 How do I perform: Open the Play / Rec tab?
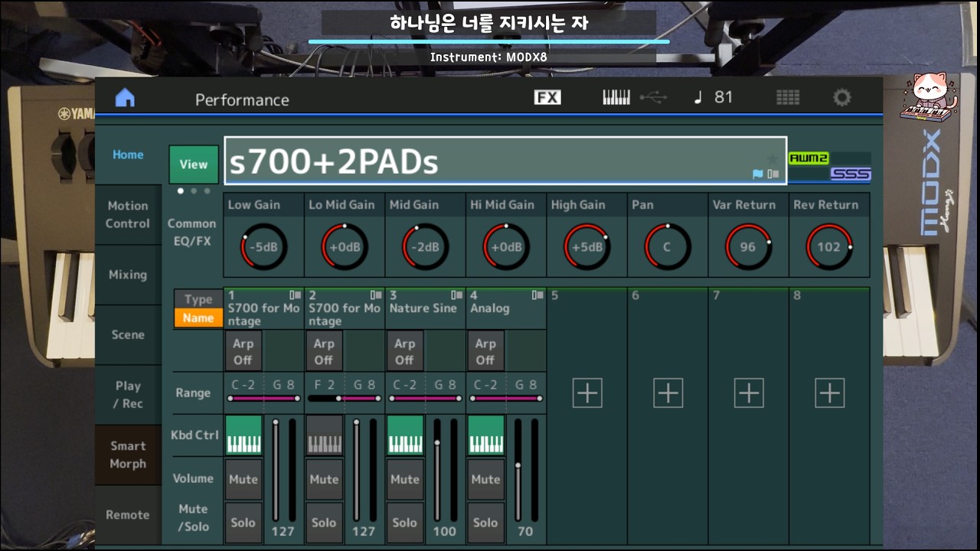click(x=128, y=395)
